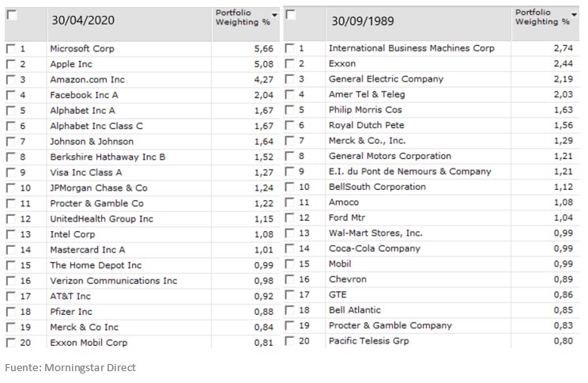588x383 pixels.
Task: Select the Facebook Inc A holding name
Action: 82,95
